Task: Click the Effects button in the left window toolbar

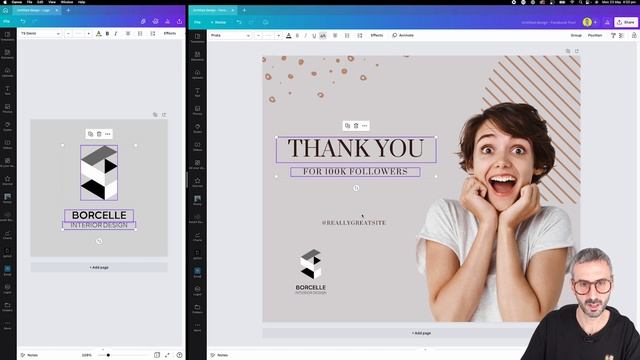Action: (169, 33)
